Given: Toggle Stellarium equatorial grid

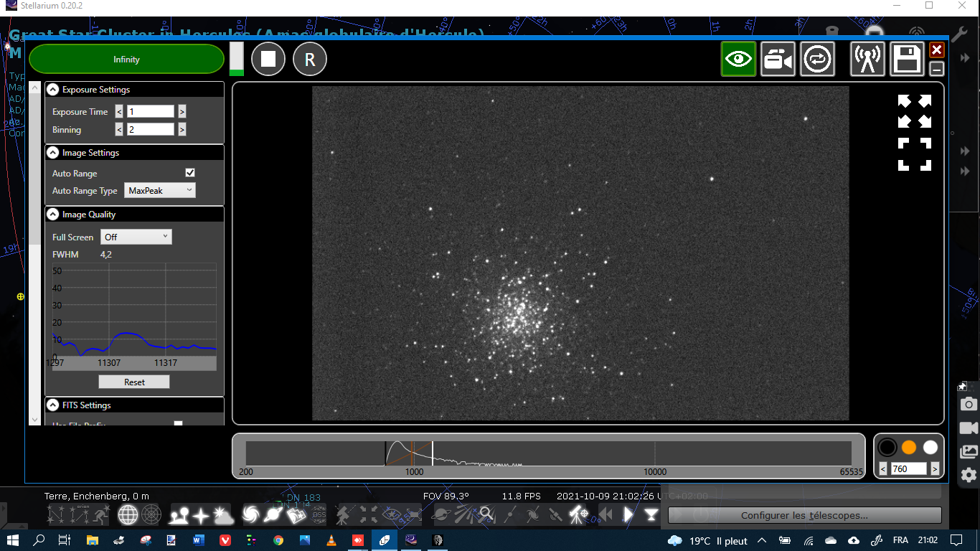Looking at the screenshot, I should pyautogui.click(x=128, y=514).
